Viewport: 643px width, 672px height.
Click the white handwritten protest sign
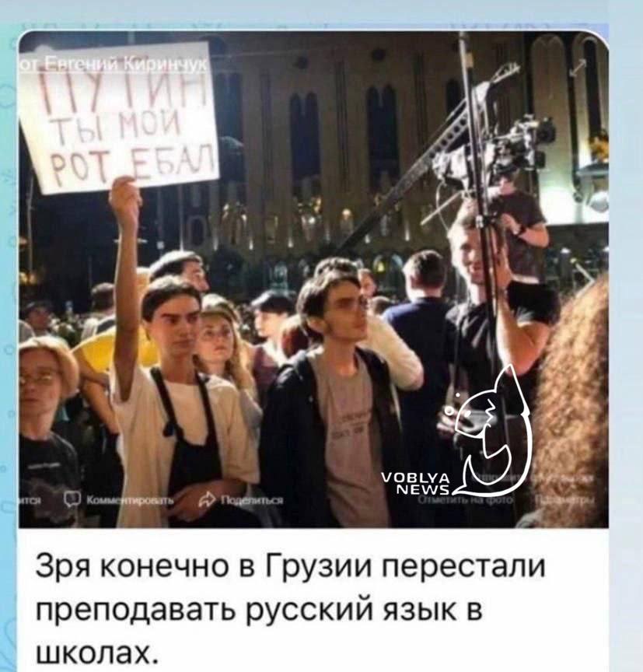pyautogui.click(x=120, y=118)
